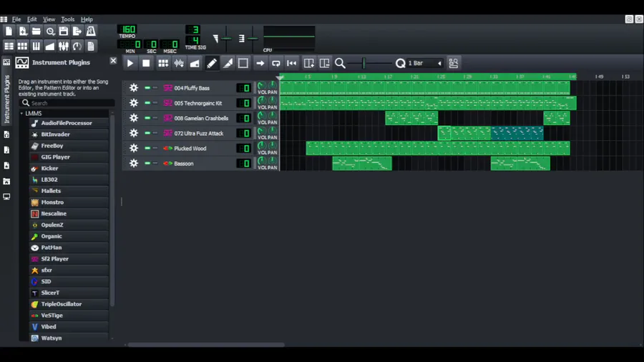Show the Pattern Editor grid icon
Screen dimensions: 644x362
(x=23, y=46)
